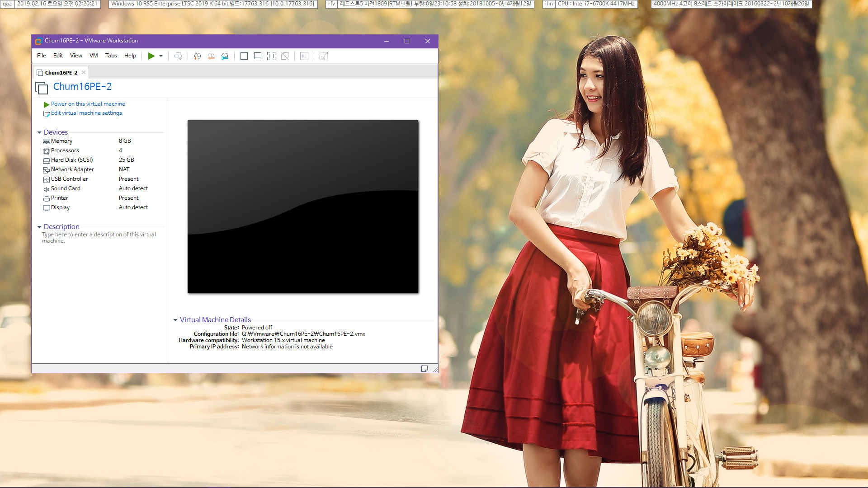Image resolution: width=868 pixels, height=488 pixels.
Task: Click the full screen view icon
Action: [271, 56]
